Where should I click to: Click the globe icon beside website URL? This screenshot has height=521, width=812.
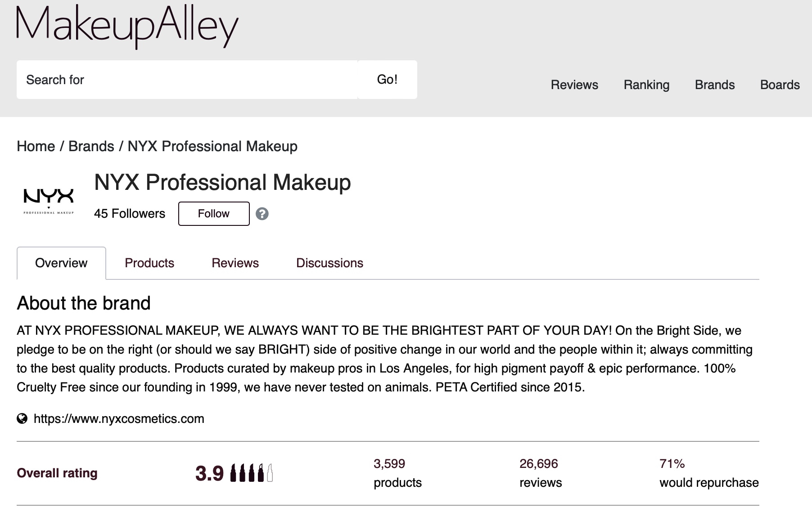pos(22,419)
